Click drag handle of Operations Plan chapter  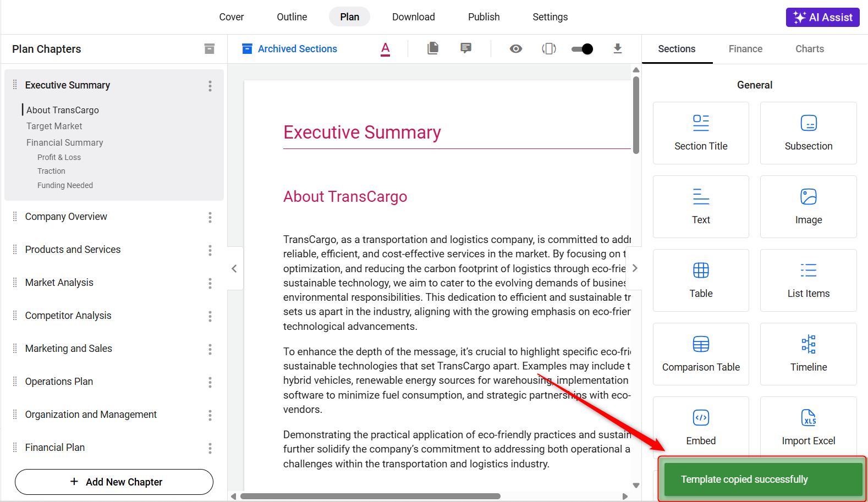(x=15, y=381)
